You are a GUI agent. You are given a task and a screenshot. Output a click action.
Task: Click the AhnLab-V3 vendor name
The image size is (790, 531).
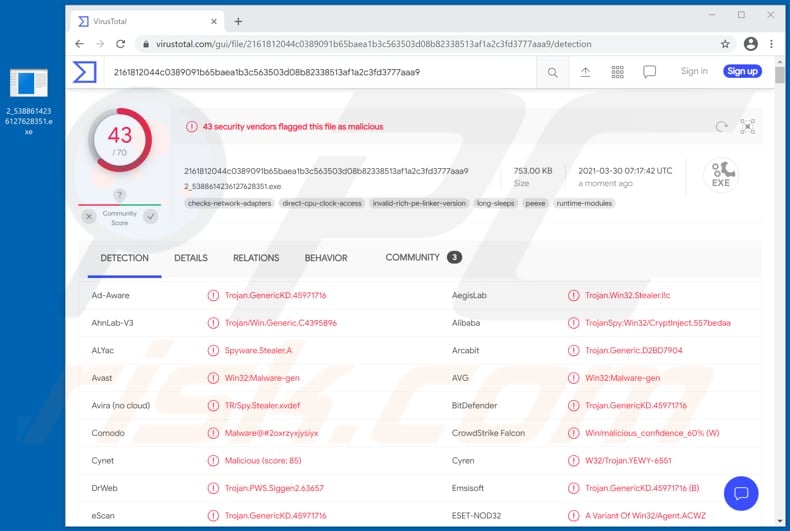[112, 323]
